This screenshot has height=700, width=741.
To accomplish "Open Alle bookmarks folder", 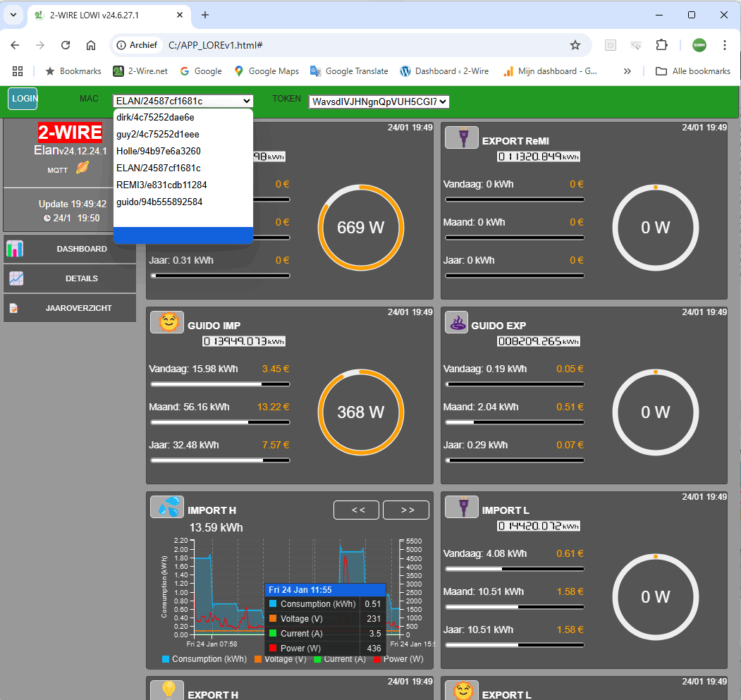I will click(x=693, y=71).
